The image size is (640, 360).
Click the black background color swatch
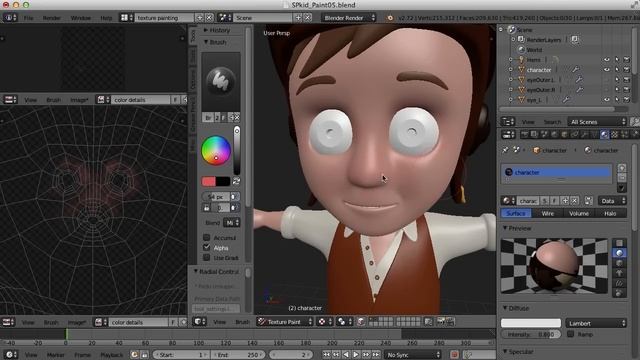(x=223, y=181)
